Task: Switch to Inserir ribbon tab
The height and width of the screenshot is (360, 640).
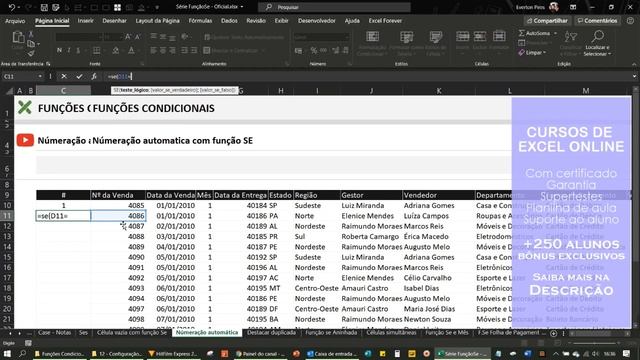Action: 85,21
